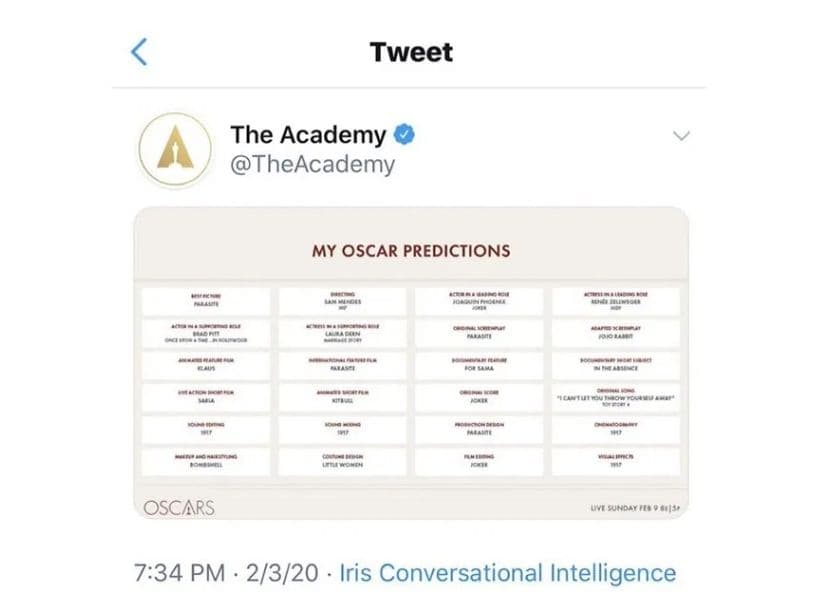Click the 7:34 PM tweet timestamp
Image resolution: width=818 pixels, height=614 pixels.
pos(179,573)
